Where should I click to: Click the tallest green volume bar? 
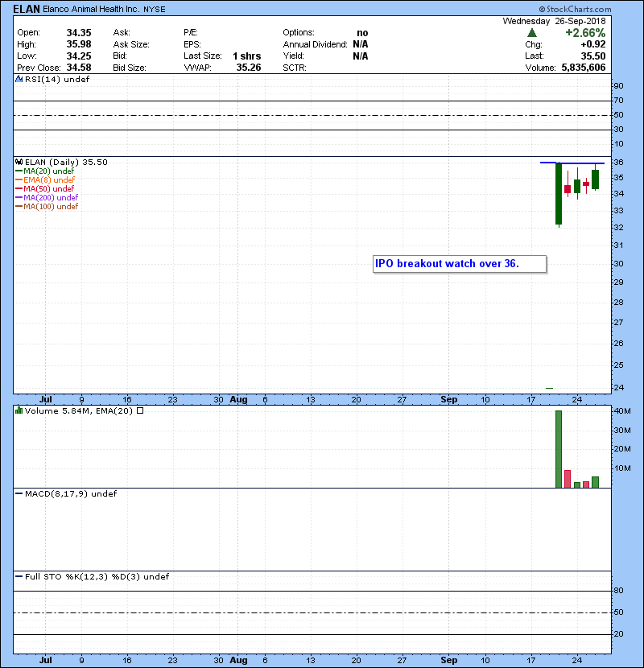(559, 449)
